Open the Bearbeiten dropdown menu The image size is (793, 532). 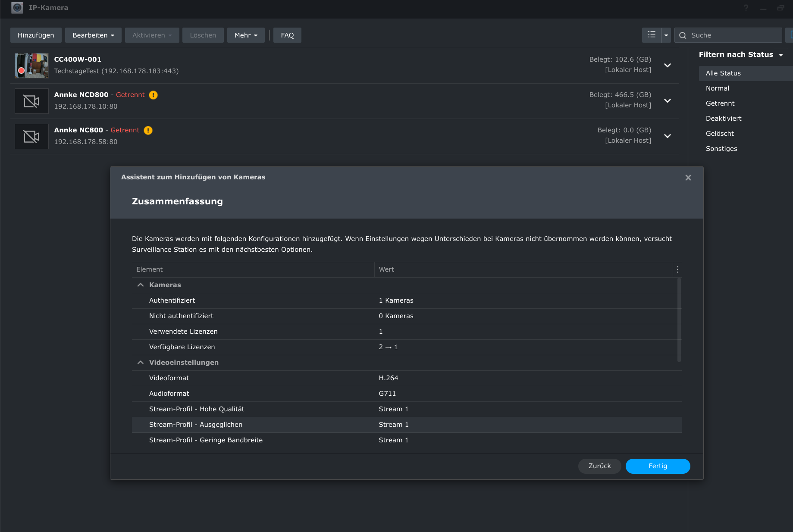pos(93,35)
